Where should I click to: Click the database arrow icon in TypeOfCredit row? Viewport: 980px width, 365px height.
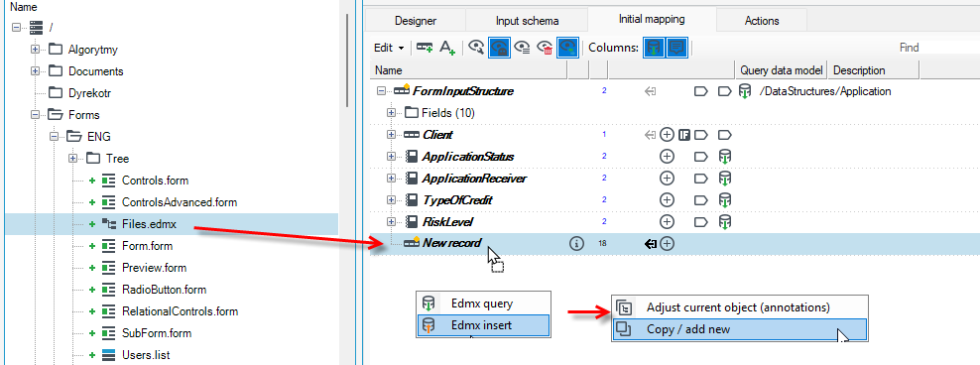tap(724, 200)
